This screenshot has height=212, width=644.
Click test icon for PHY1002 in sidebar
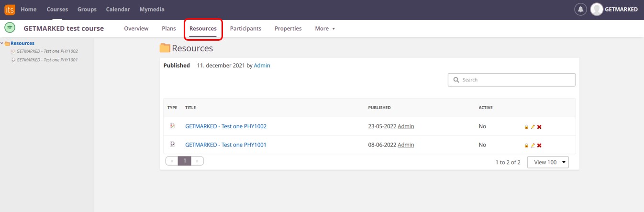[13, 51]
